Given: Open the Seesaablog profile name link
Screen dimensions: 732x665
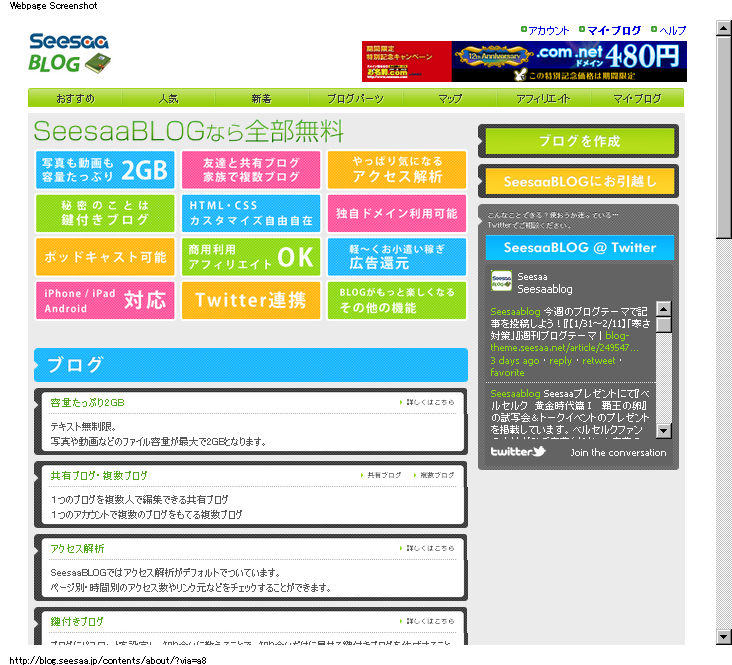Looking at the screenshot, I should (x=545, y=289).
